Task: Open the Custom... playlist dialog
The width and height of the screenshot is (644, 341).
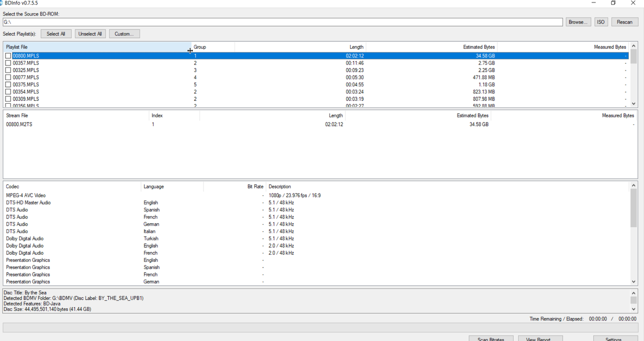Action: click(x=124, y=34)
